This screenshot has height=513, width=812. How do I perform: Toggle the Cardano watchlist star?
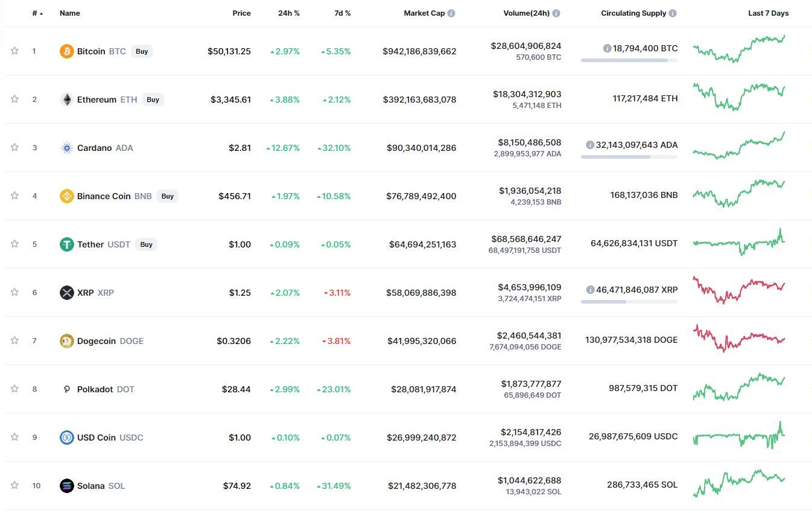point(14,147)
